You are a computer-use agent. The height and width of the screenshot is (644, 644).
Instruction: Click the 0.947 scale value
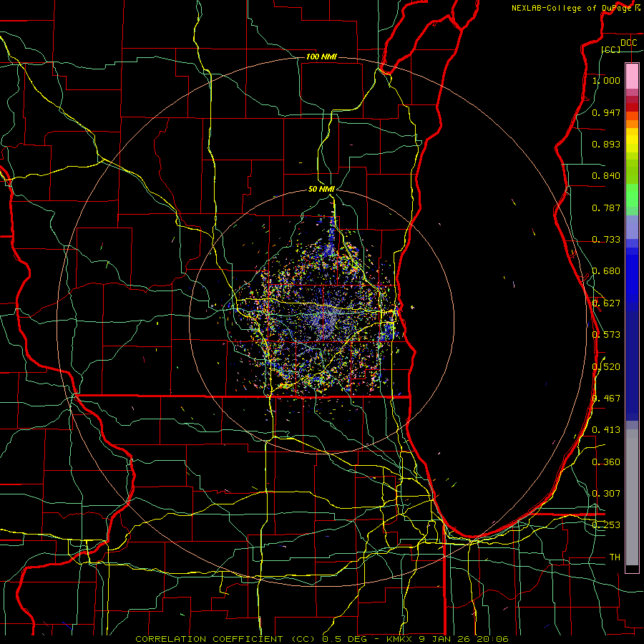tap(606, 112)
